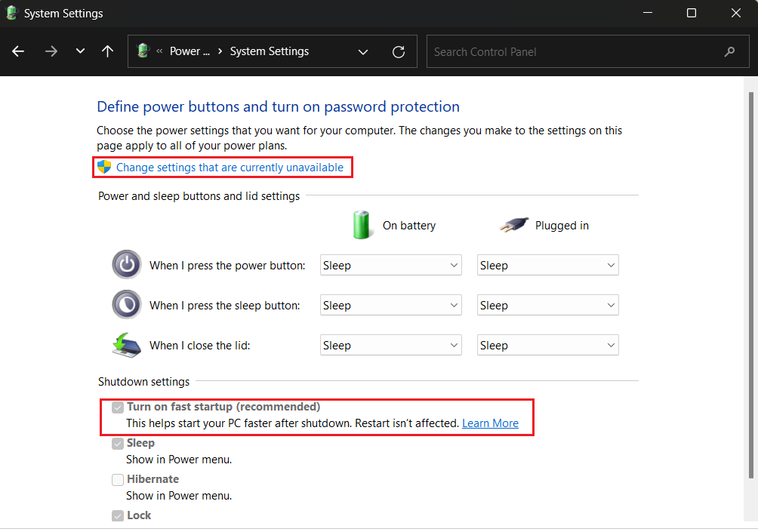Click the power button icon

click(127, 265)
